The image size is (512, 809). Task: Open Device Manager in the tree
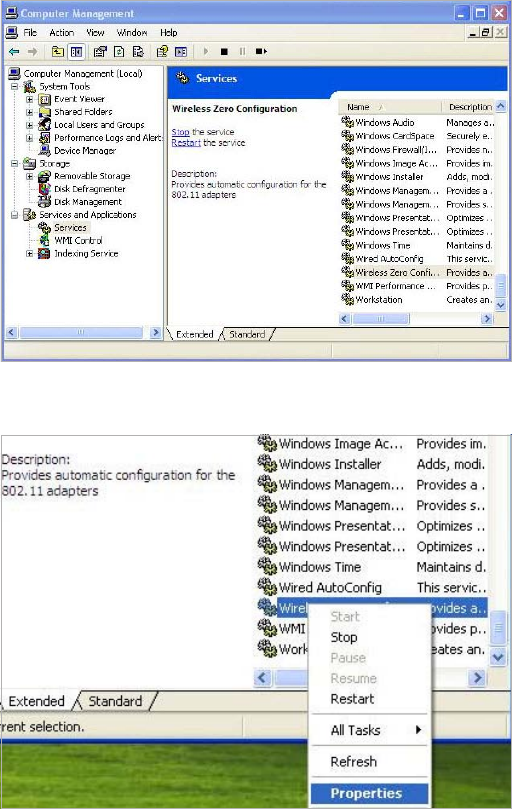(x=85, y=151)
